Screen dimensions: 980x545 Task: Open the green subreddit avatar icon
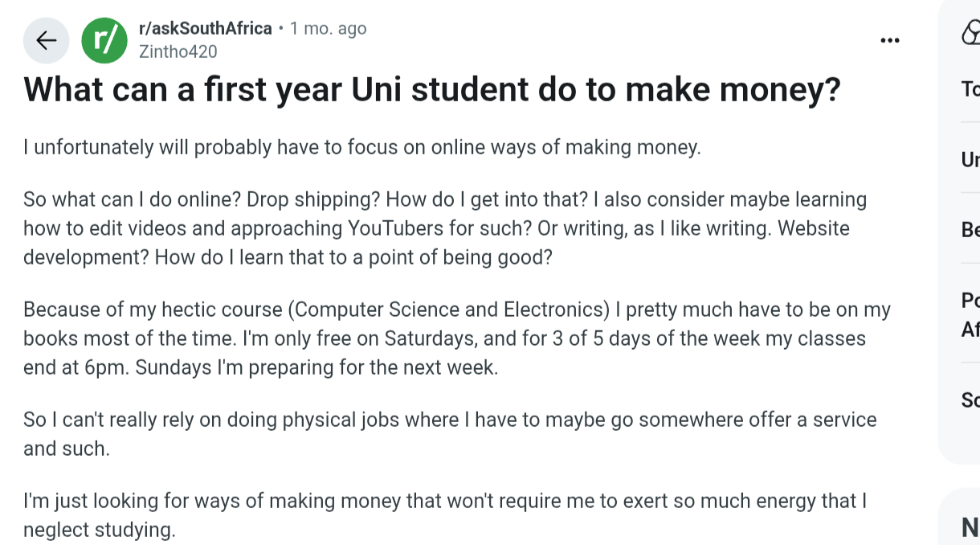point(104,40)
